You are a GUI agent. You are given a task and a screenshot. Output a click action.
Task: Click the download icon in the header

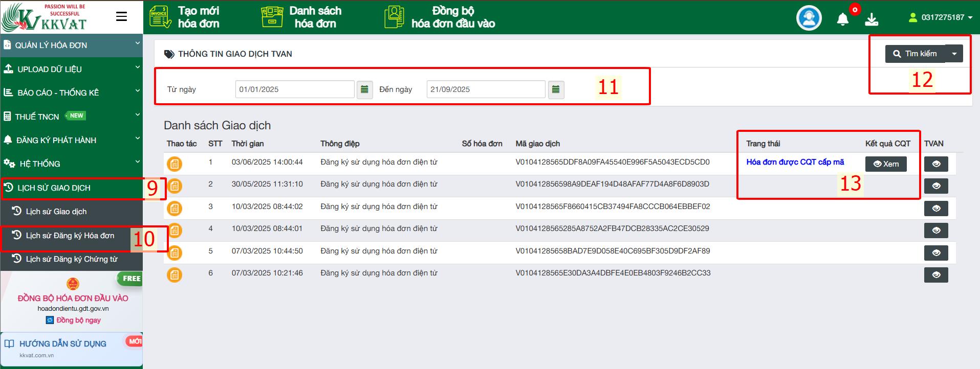(x=871, y=19)
